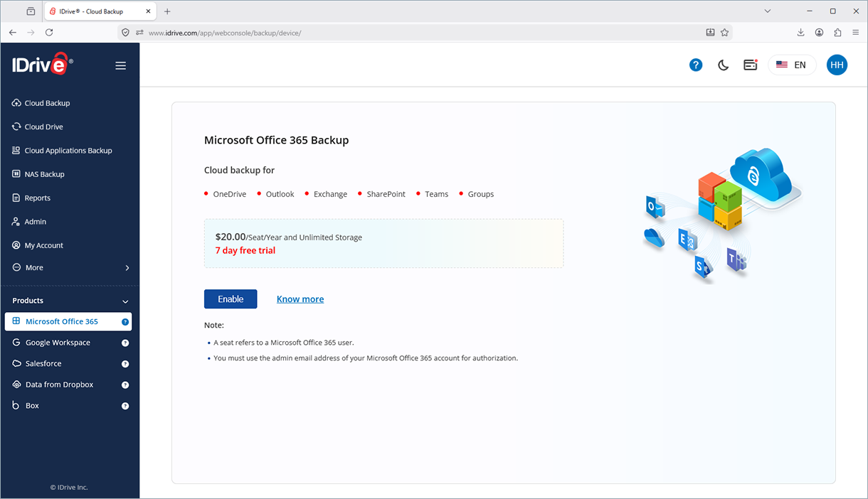Screen dimensions: 868x499
Task: Switch to the IDrive Cloud Backup browser tab
Action: (100, 11)
